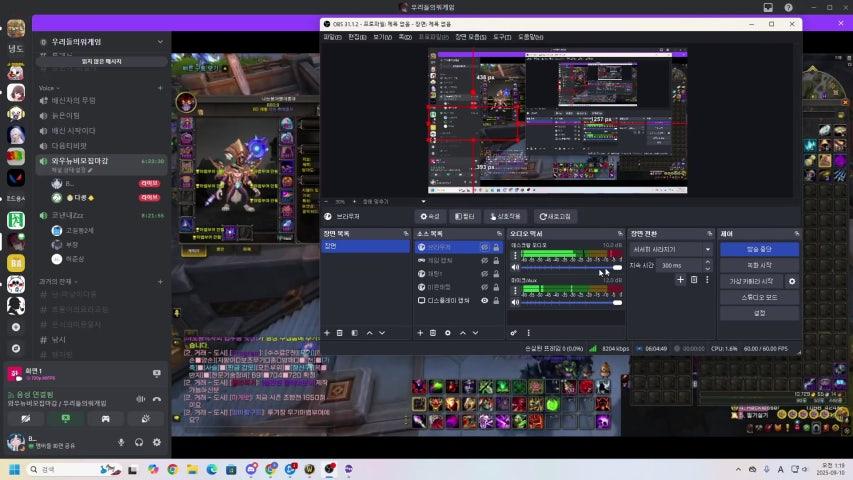Adjust the mic/aux volume slider
The width and height of the screenshot is (853, 480).
tap(571, 303)
